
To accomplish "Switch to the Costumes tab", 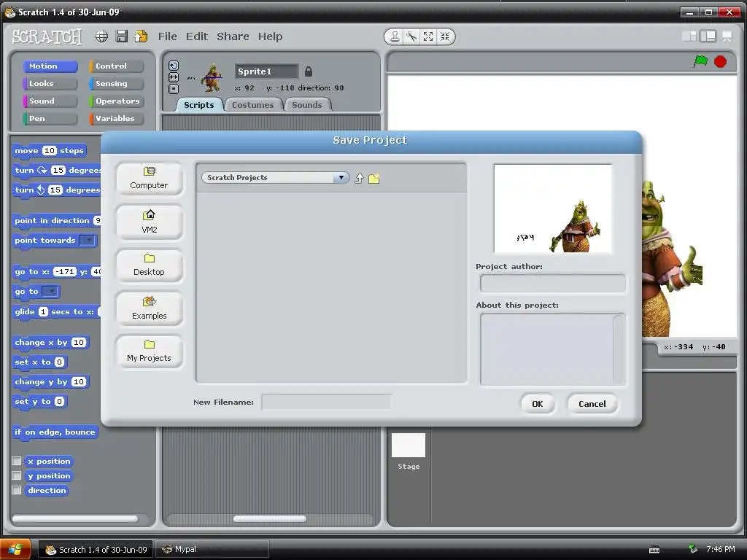I will click(253, 105).
